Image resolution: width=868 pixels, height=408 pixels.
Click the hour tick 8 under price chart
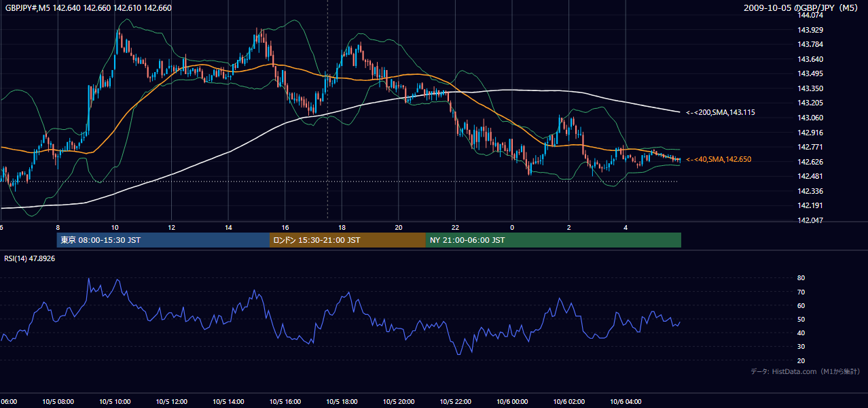[58, 228]
